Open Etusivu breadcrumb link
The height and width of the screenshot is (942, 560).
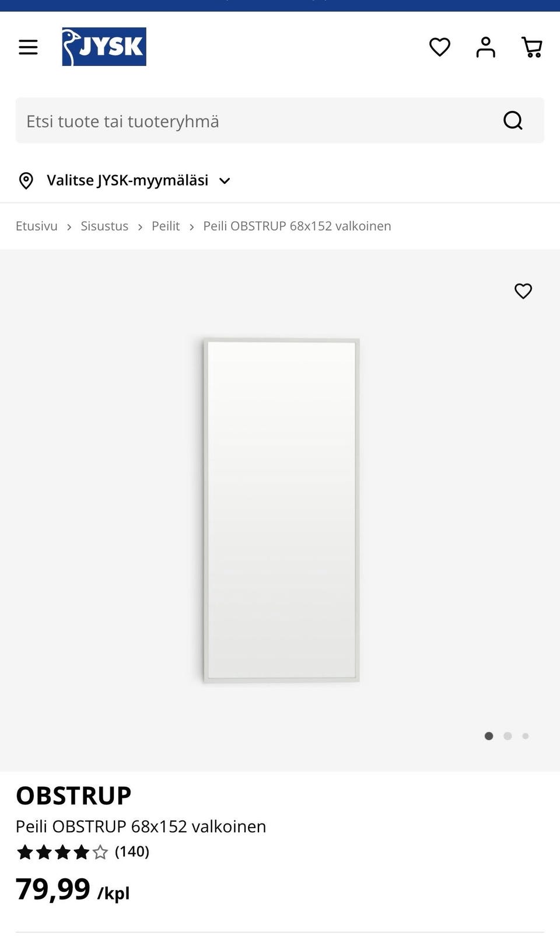click(37, 226)
